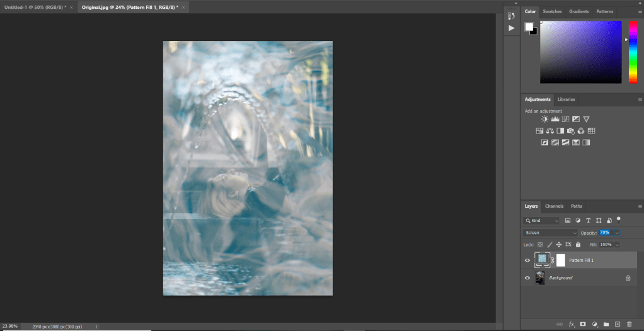Hide the Background layer

click(x=527, y=278)
